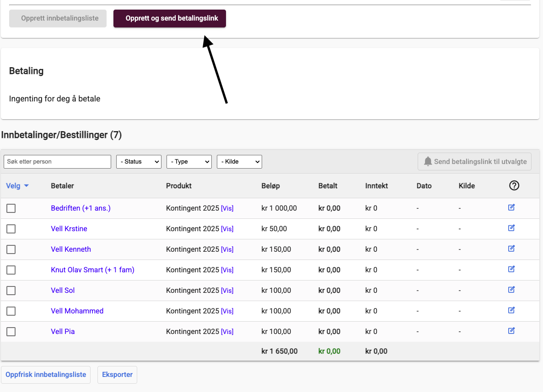This screenshot has height=392, width=543.
Task: Click edit icon for Bedriften row
Action: [511, 208]
